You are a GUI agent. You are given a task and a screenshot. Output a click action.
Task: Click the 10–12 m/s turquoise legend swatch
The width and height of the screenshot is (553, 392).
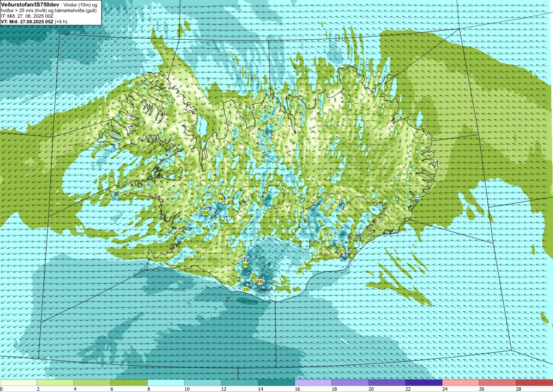[x=203, y=383]
